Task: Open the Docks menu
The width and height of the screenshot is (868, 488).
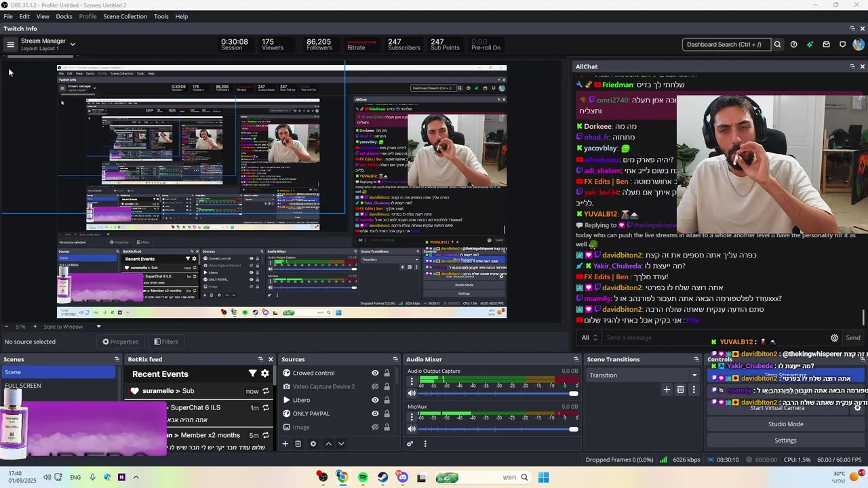Action: click(x=64, y=16)
